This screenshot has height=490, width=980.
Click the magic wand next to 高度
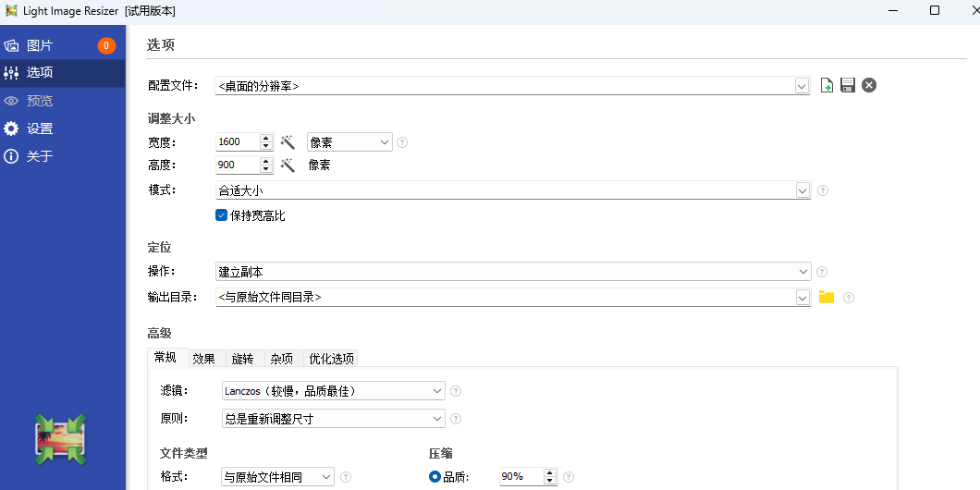(x=288, y=165)
